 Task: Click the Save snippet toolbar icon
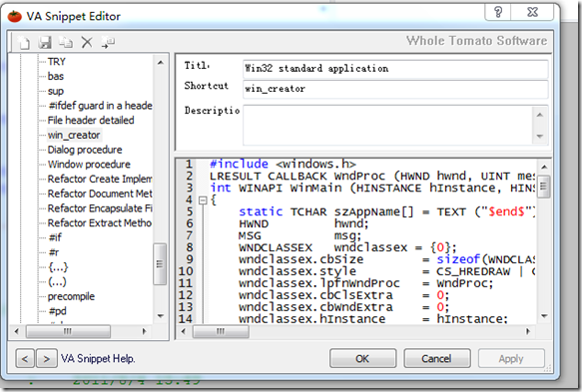coord(45,43)
